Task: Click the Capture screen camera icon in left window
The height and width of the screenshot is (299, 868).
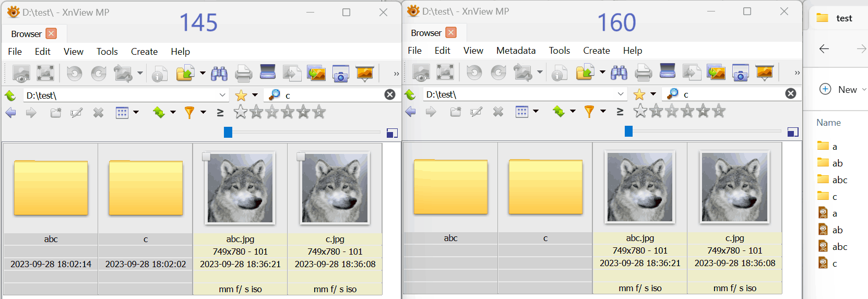Action: tap(340, 74)
